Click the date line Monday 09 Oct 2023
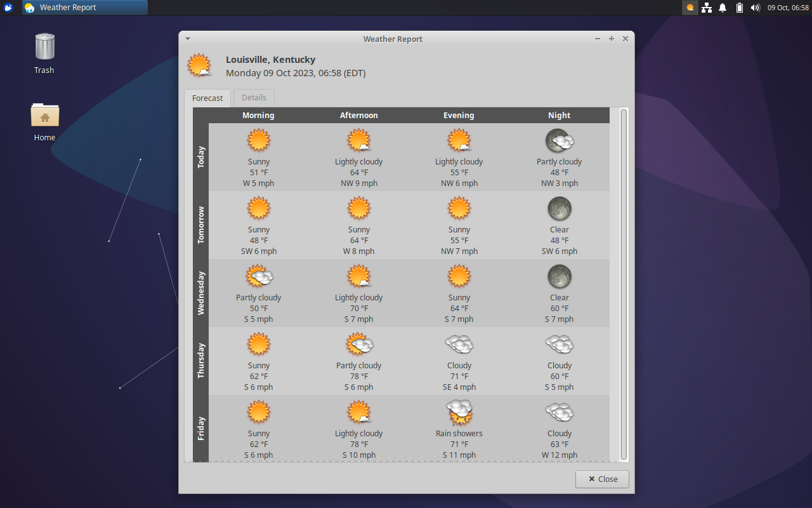The image size is (812, 508). click(x=296, y=73)
